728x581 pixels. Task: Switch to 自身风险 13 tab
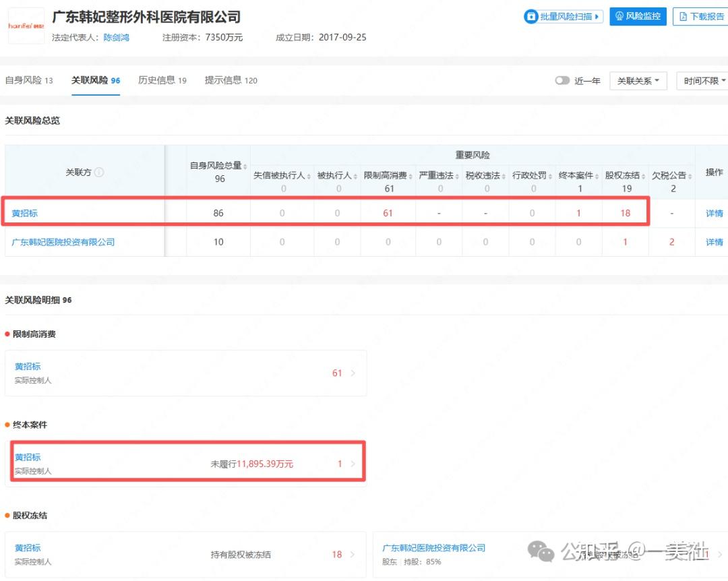point(29,80)
